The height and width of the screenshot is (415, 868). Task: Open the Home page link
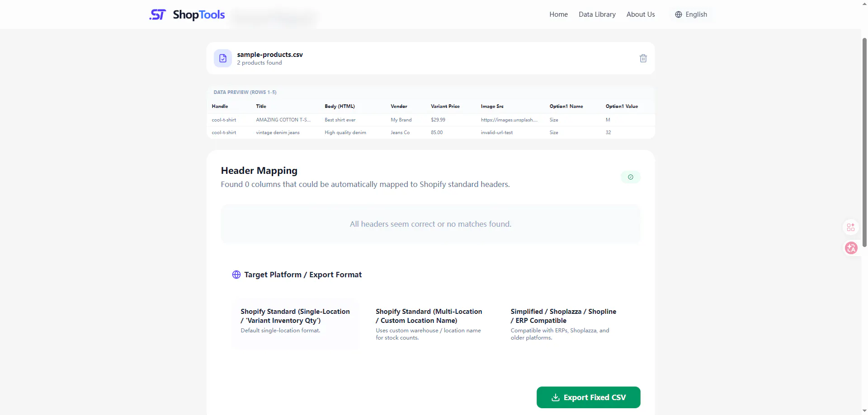pos(558,14)
